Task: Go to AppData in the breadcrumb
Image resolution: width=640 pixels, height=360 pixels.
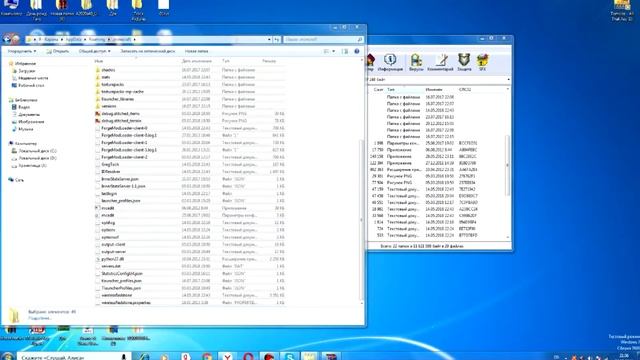Action: (74, 40)
